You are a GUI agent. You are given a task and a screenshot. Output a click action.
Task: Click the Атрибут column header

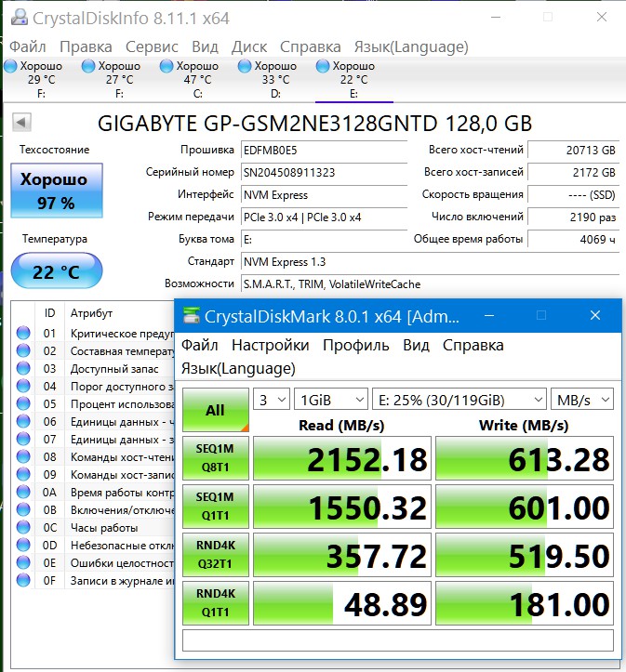[91, 313]
